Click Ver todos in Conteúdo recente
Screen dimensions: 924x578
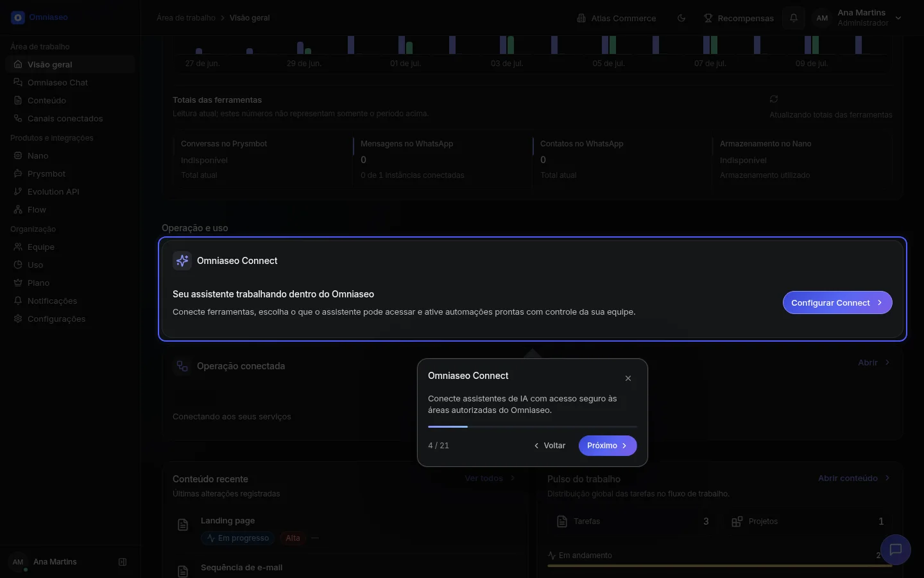point(490,478)
